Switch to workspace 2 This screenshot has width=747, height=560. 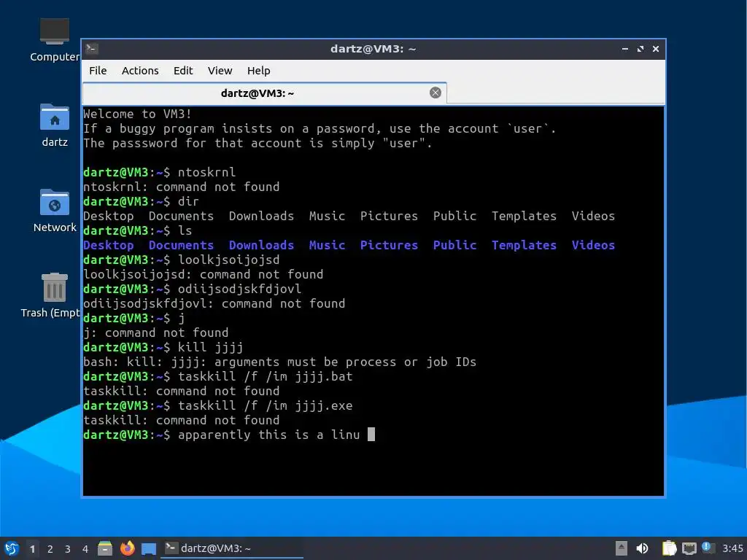50,549
